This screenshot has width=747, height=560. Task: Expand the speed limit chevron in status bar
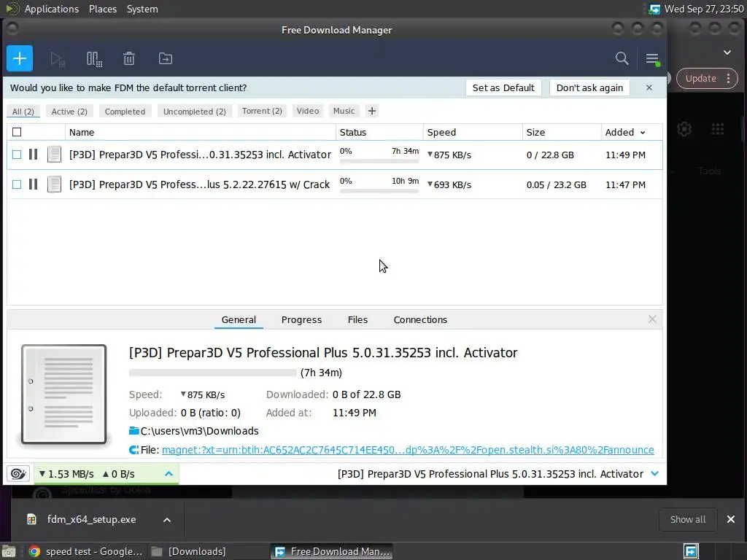click(169, 474)
